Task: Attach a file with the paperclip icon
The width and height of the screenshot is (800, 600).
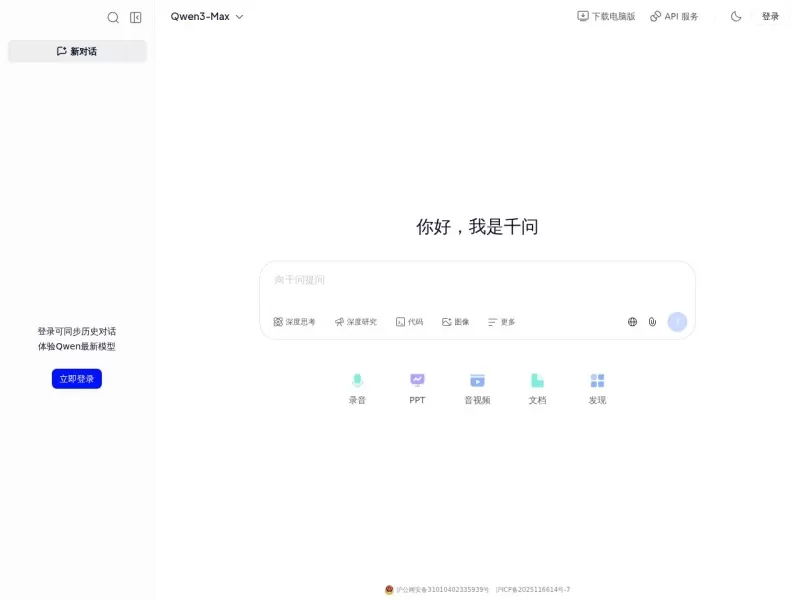Action: pyautogui.click(x=653, y=321)
